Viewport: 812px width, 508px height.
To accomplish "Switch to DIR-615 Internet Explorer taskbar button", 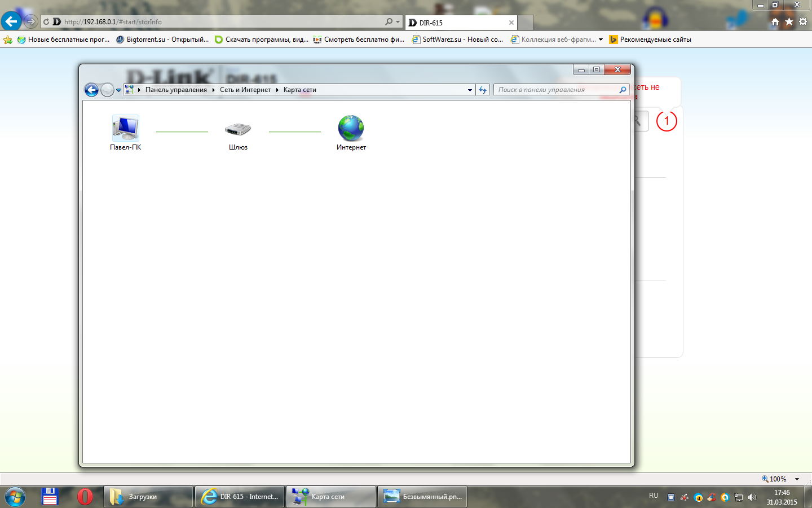I will [x=240, y=497].
